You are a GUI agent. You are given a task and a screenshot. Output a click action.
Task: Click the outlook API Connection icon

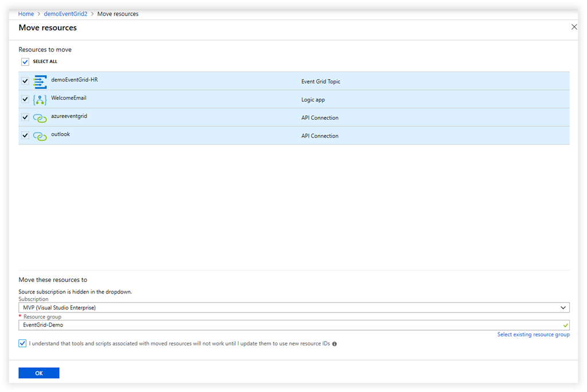(40, 136)
